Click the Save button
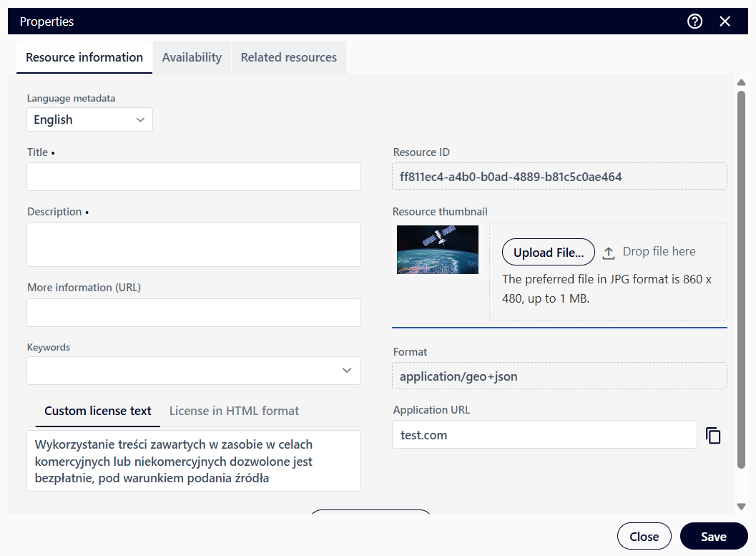The width and height of the screenshot is (756, 556). 713,537
